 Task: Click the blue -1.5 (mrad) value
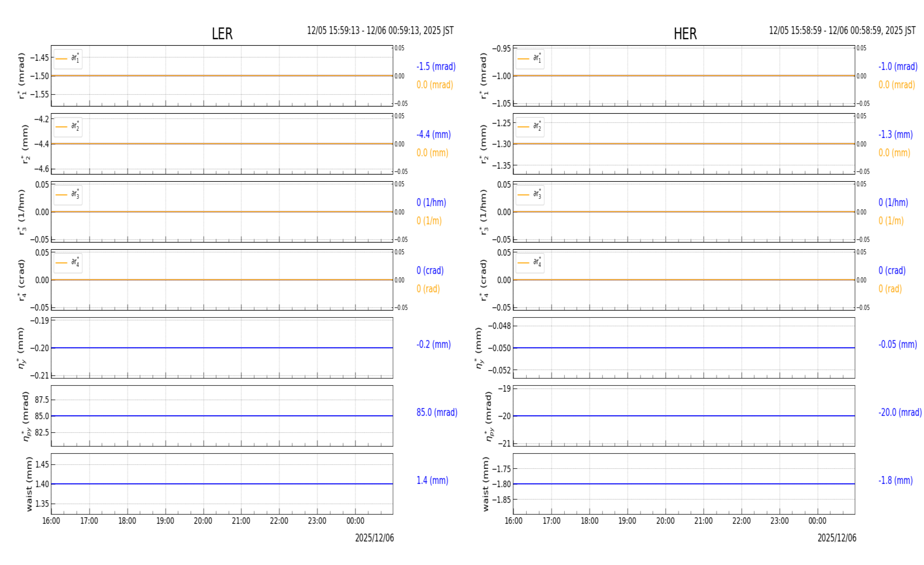point(436,67)
